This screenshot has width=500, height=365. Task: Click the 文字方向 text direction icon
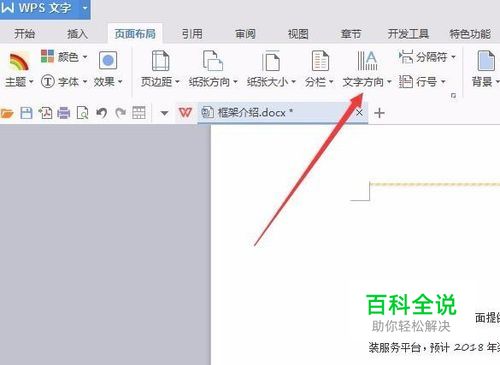click(x=367, y=61)
